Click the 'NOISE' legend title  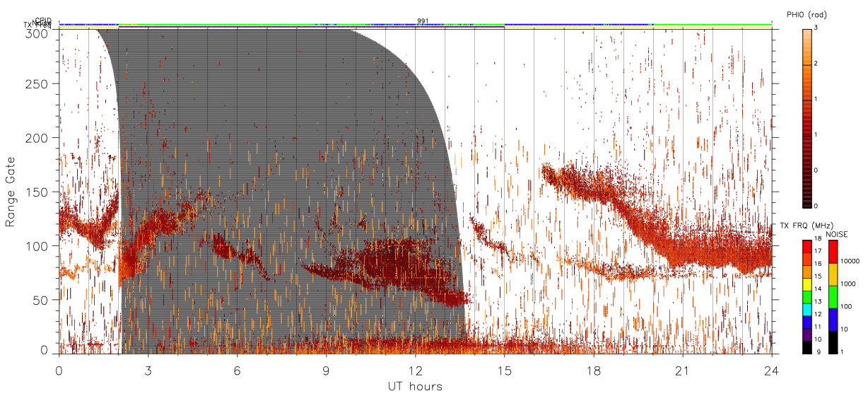coord(837,233)
